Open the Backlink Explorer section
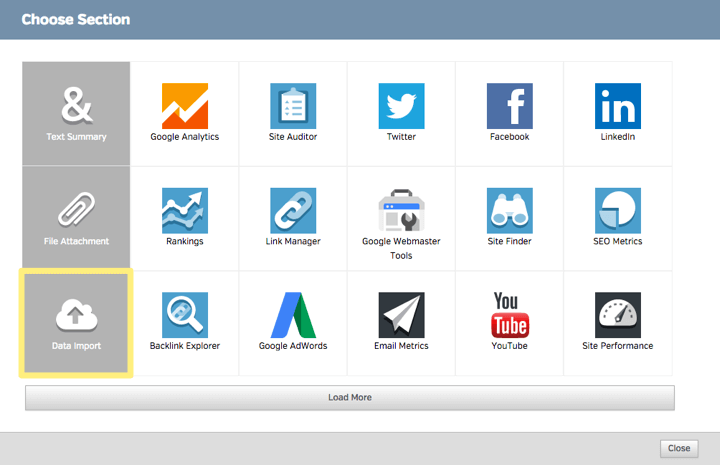Viewport: 720px width, 465px height. point(185,323)
